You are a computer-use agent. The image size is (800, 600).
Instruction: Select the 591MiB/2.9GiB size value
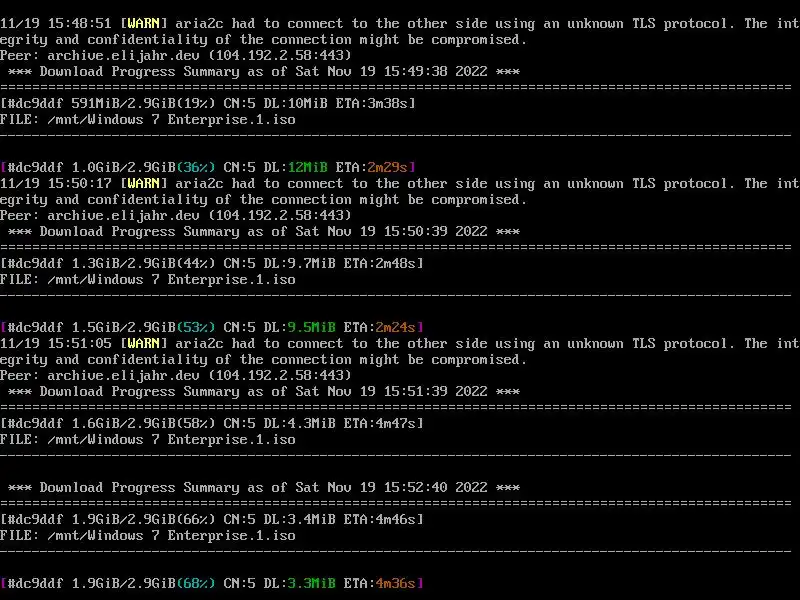pyautogui.click(x=123, y=104)
